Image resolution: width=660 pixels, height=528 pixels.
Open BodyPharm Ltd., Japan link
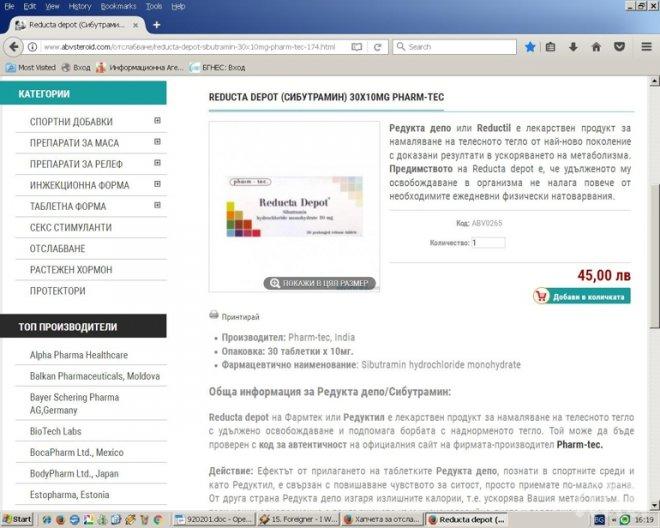74,474
